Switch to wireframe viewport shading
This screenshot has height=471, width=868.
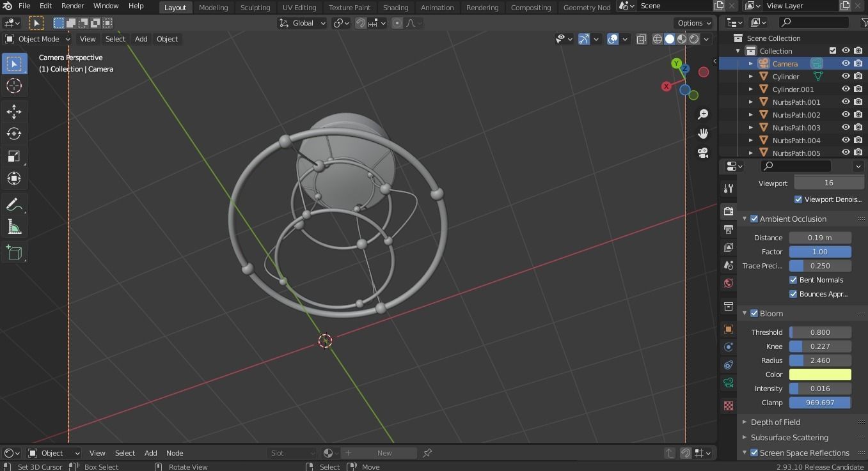tap(657, 39)
